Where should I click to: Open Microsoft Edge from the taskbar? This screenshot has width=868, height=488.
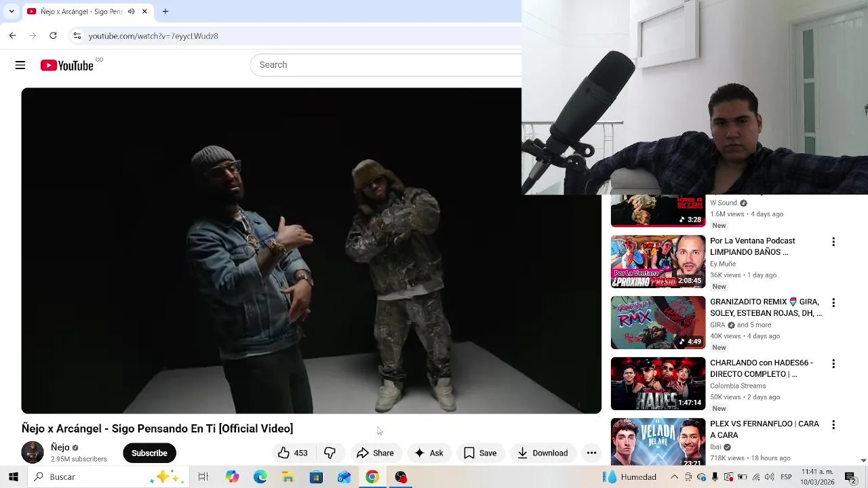pos(260,477)
